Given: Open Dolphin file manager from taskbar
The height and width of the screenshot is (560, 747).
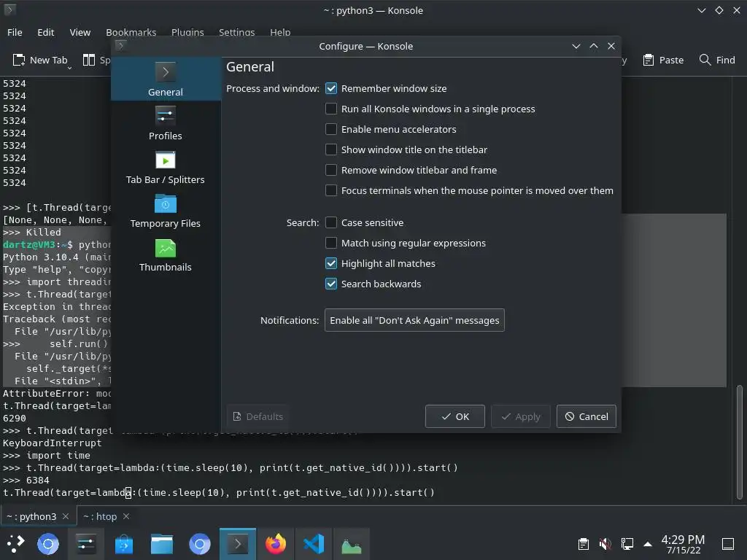Looking at the screenshot, I should coord(162,544).
